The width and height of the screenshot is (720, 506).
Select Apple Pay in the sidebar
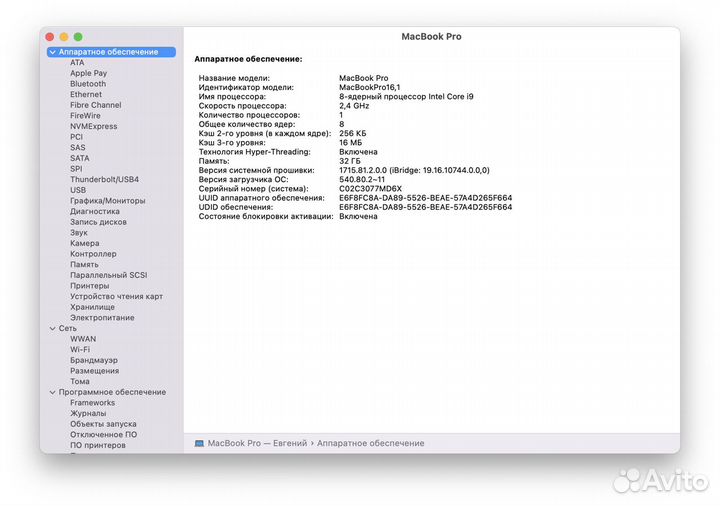coord(88,73)
